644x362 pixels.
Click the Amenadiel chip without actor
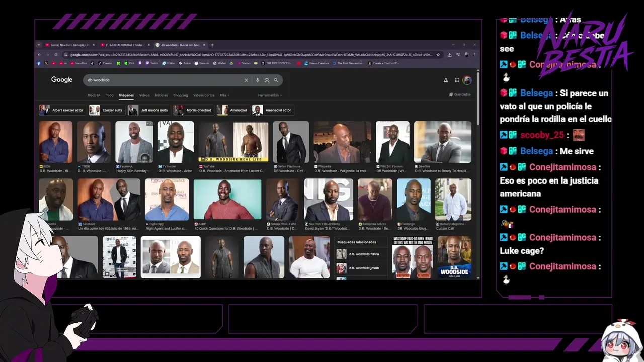[x=232, y=110]
